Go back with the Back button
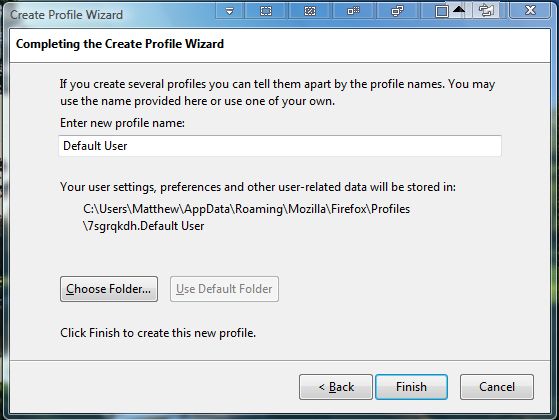This screenshot has width=559, height=420. [x=336, y=387]
